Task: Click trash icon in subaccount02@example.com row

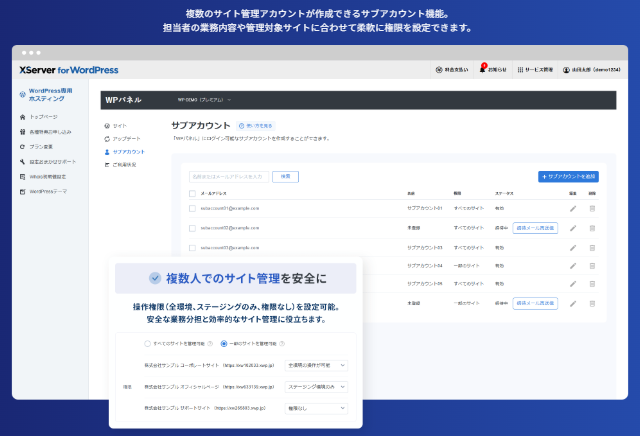Action: pos(592,228)
